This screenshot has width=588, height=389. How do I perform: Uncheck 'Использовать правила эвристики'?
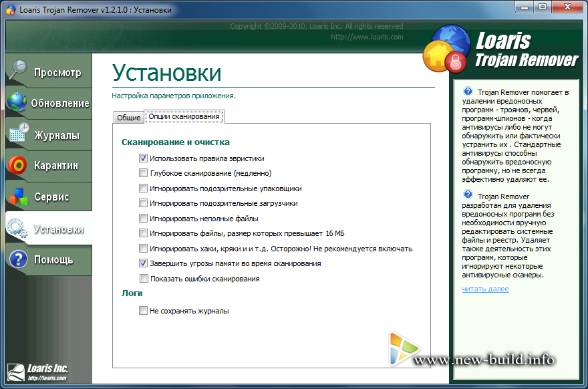143,158
